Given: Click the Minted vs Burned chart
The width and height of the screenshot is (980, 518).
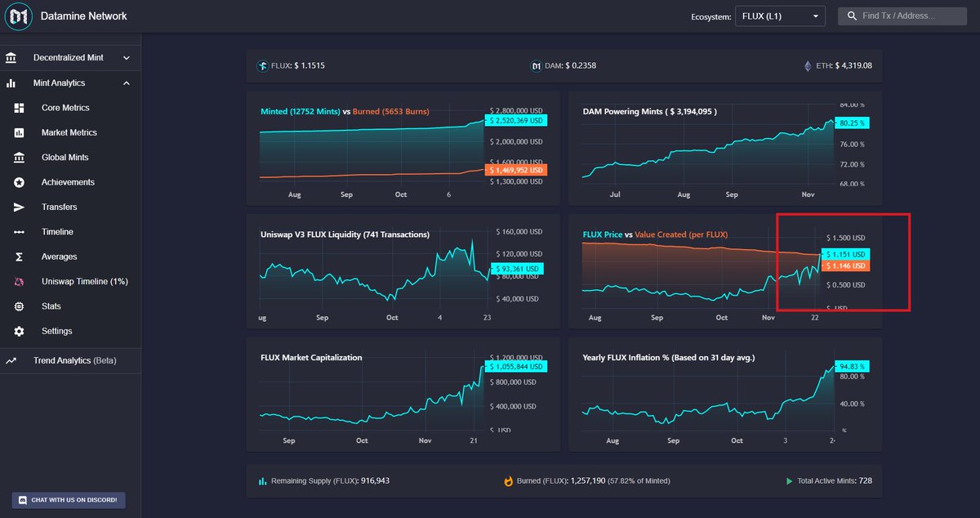Looking at the screenshot, I should [x=403, y=148].
